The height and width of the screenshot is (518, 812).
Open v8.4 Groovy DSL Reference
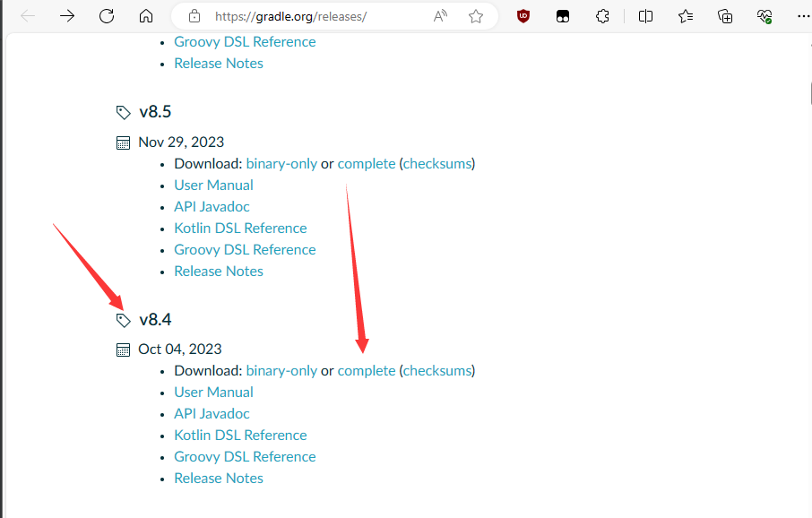tap(245, 457)
